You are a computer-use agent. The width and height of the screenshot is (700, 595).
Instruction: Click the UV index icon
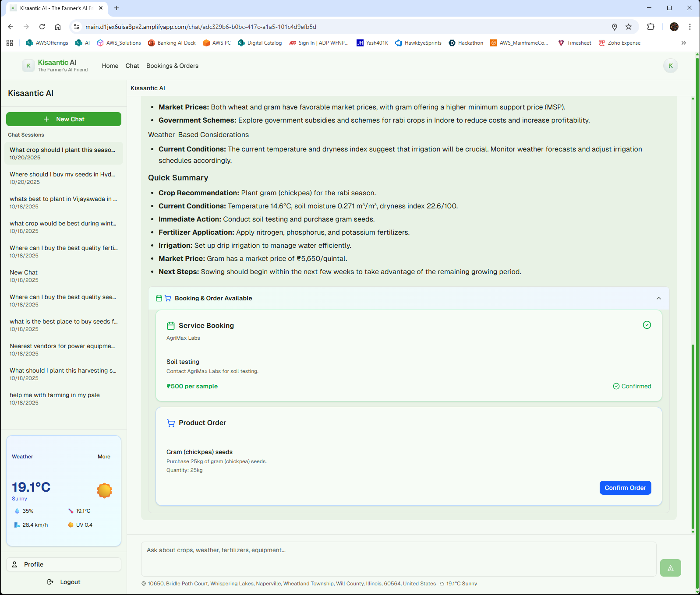71,525
